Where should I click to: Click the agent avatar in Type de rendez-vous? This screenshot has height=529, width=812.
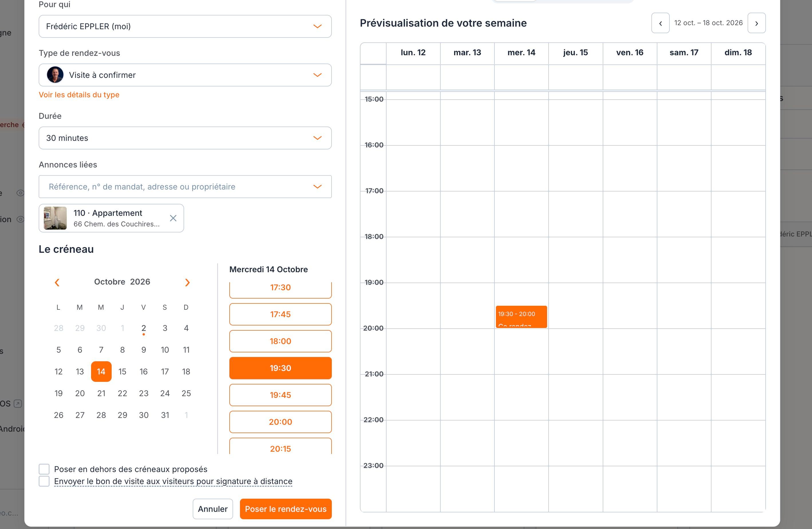pyautogui.click(x=55, y=75)
